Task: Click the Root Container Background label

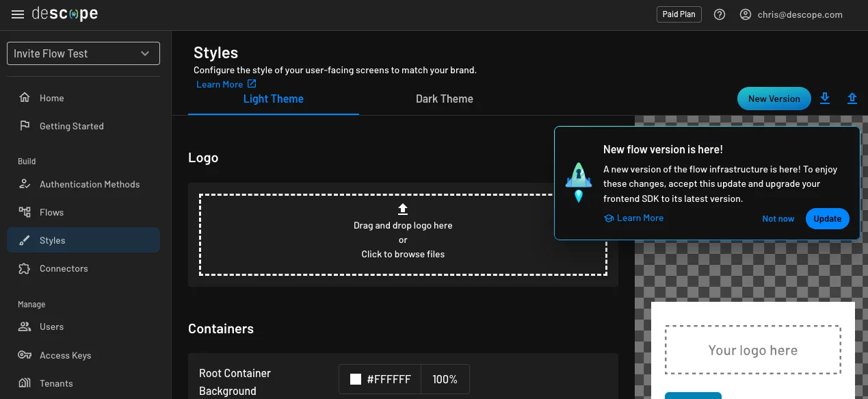Action: click(x=235, y=382)
